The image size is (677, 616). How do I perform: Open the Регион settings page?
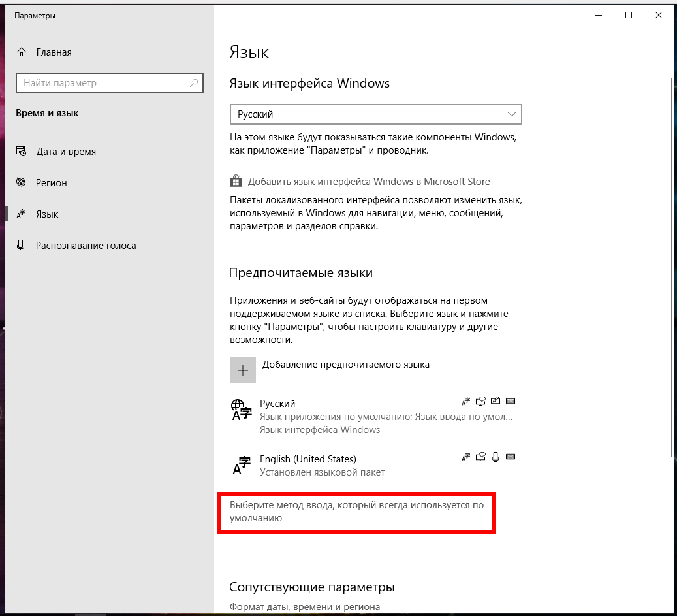pos(52,183)
